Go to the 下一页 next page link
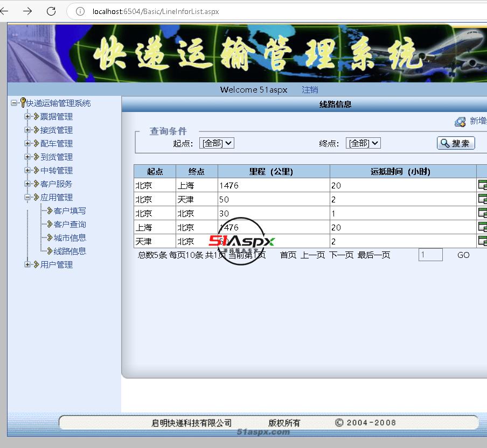 click(x=342, y=255)
